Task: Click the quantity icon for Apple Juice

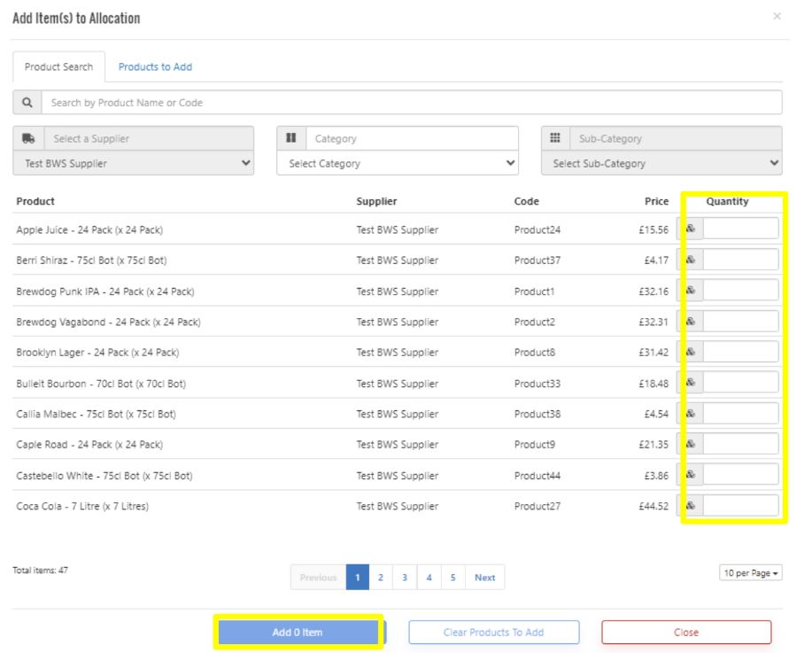Action: (x=691, y=229)
